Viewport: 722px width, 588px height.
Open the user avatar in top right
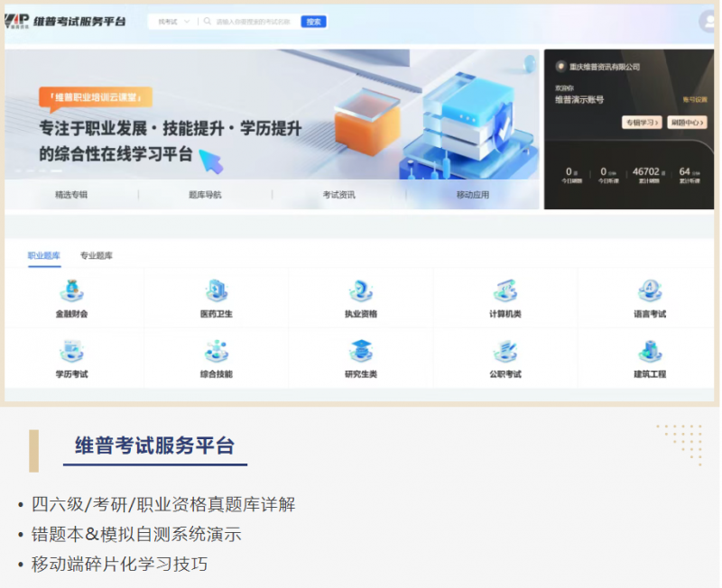pyautogui.click(x=707, y=21)
